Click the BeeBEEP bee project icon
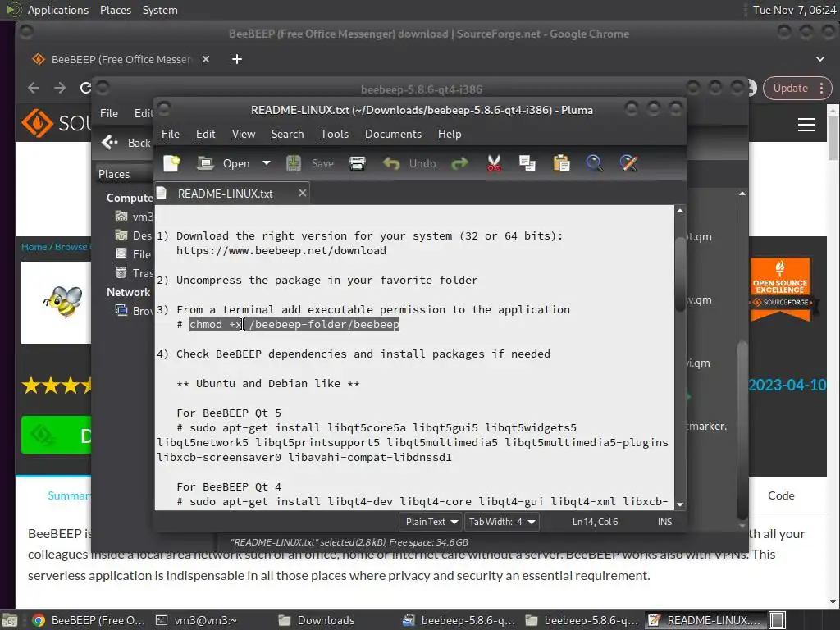The width and height of the screenshot is (840, 630). (62, 302)
